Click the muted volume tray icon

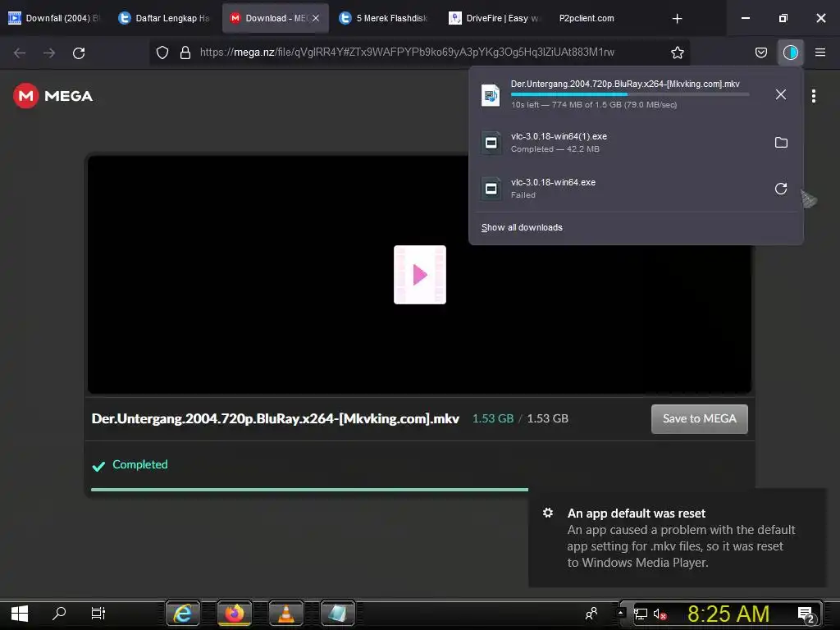coord(660,614)
